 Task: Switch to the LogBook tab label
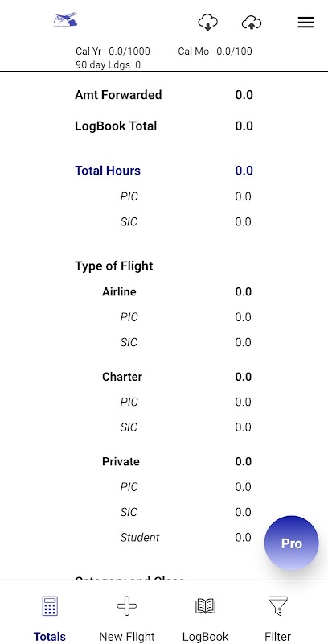(x=206, y=637)
